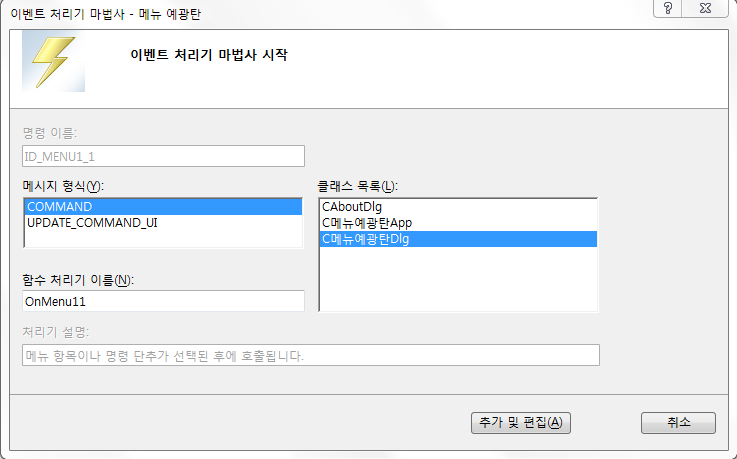
Task: Click the 취소 cancel button
Action: 678,422
